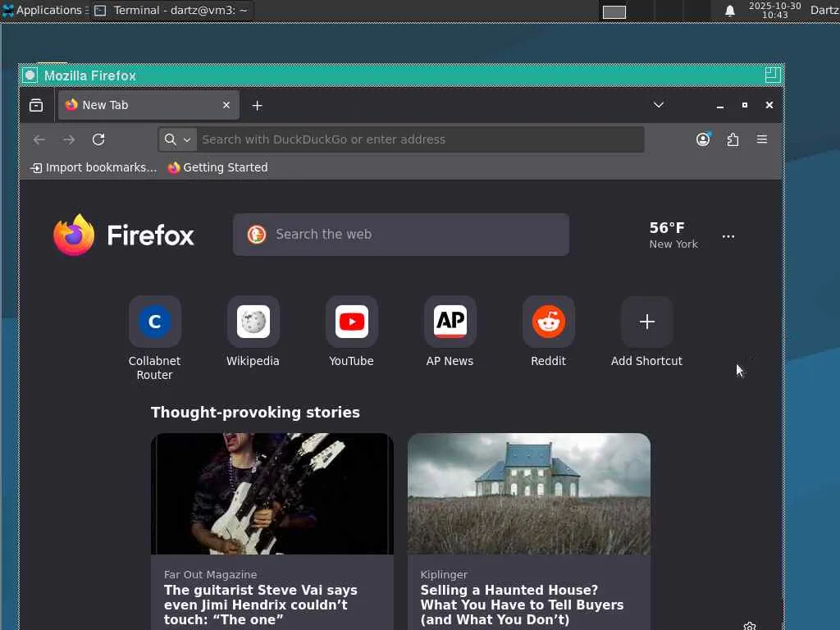Reload the current page
This screenshot has width=840, height=630.
[x=98, y=139]
